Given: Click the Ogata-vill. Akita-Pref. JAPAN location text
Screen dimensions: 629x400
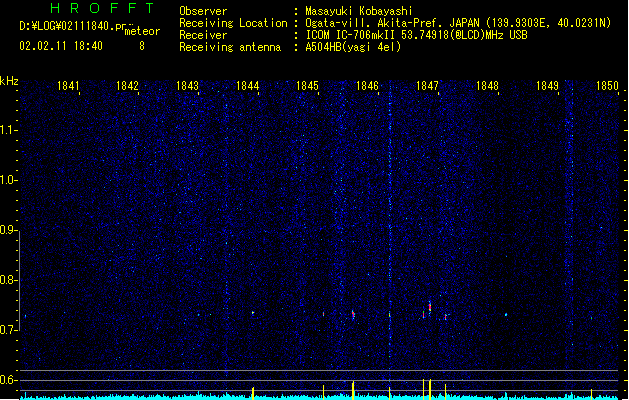Looking at the screenshot, I should pyautogui.click(x=392, y=23).
